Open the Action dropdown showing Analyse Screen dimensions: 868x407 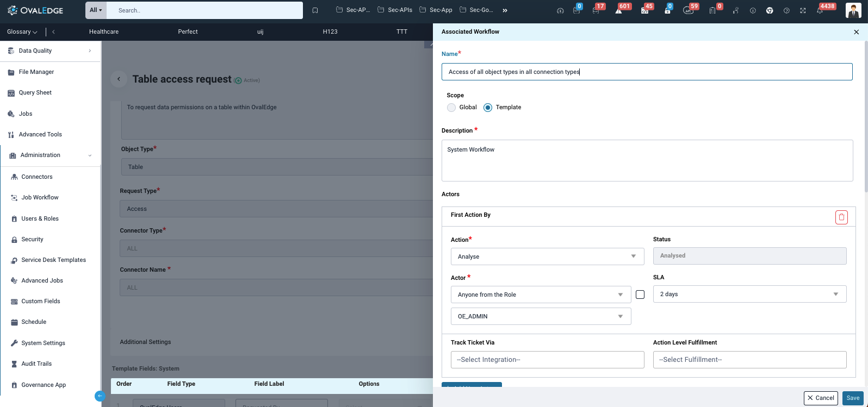pyautogui.click(x=547, y=256)
